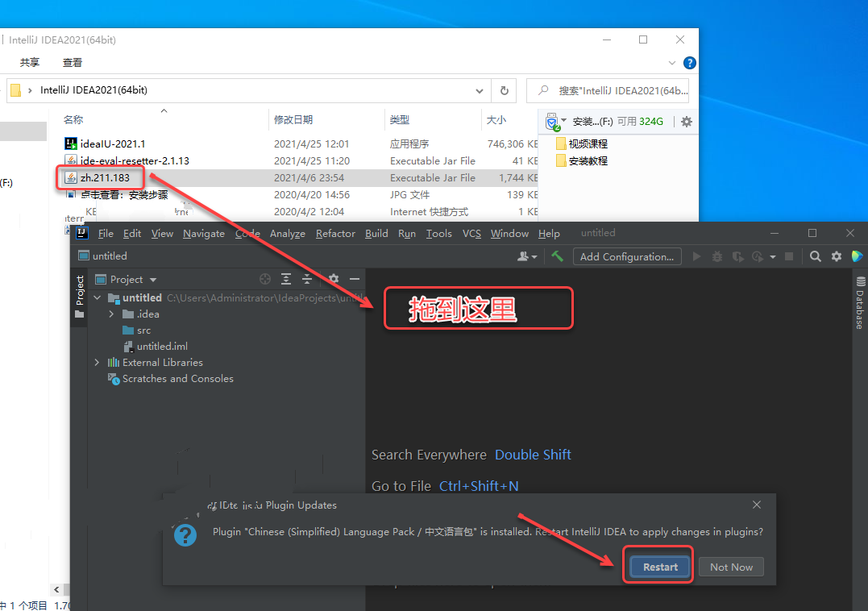The image size is (868, 611).
Task: Expand the .idea folder node
Action: coord(111,314)
